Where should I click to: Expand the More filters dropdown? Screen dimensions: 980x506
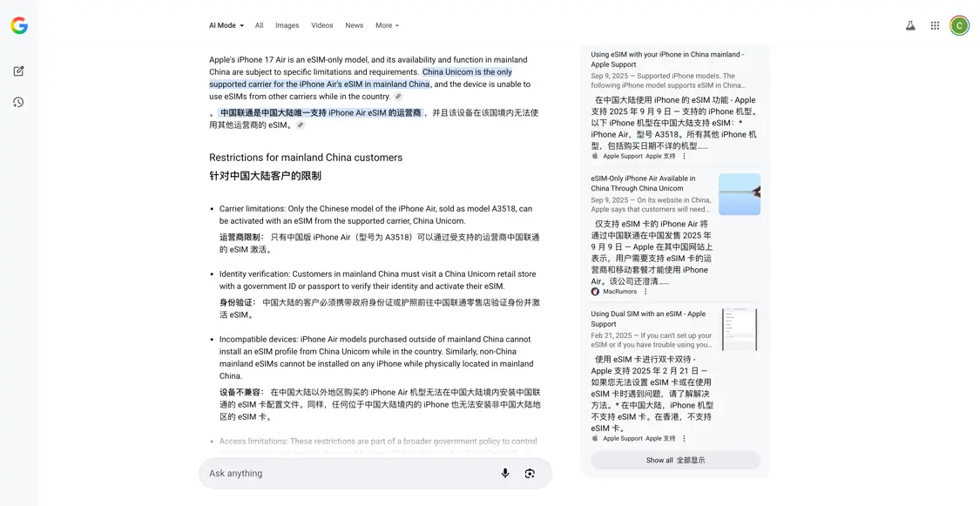pos(386,25)
